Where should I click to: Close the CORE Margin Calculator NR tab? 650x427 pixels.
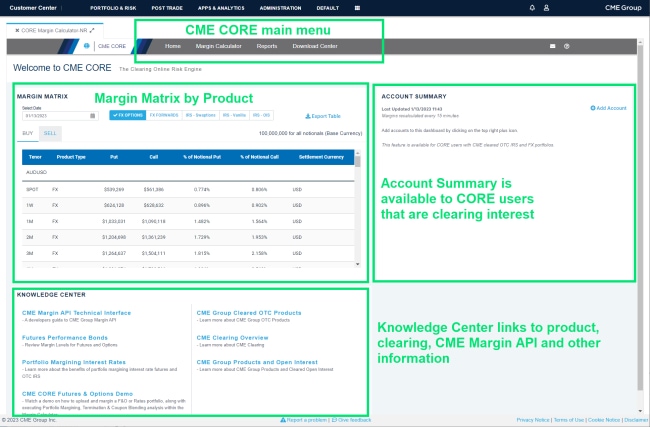click(x=17, y=30)
